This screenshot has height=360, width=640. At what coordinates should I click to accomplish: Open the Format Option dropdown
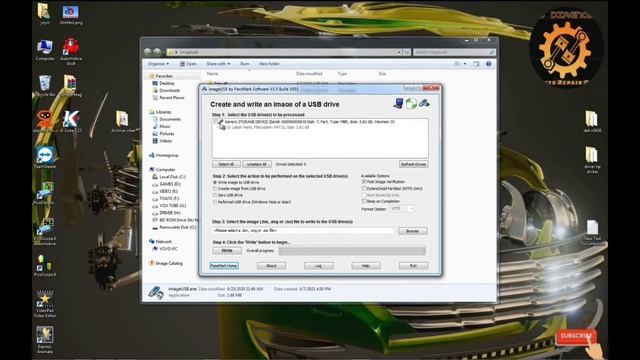click(x=402, y=209)
